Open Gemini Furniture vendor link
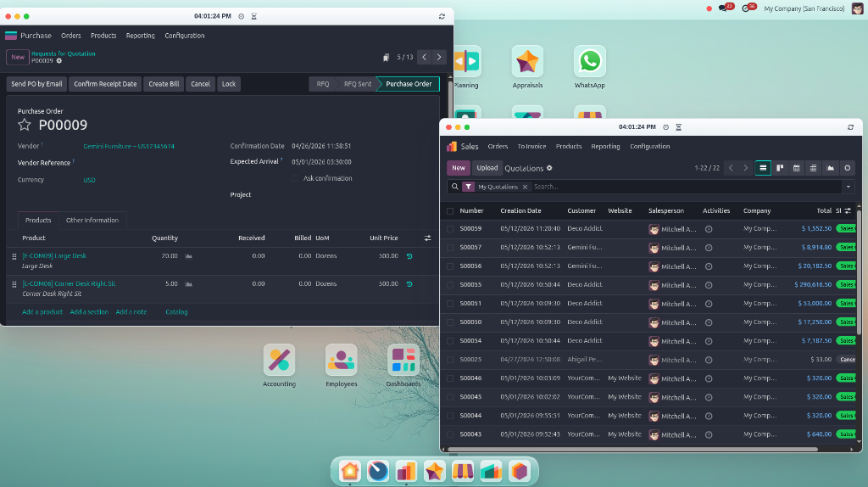The height and width of the screenshot is (487, 868). point(129,146)
